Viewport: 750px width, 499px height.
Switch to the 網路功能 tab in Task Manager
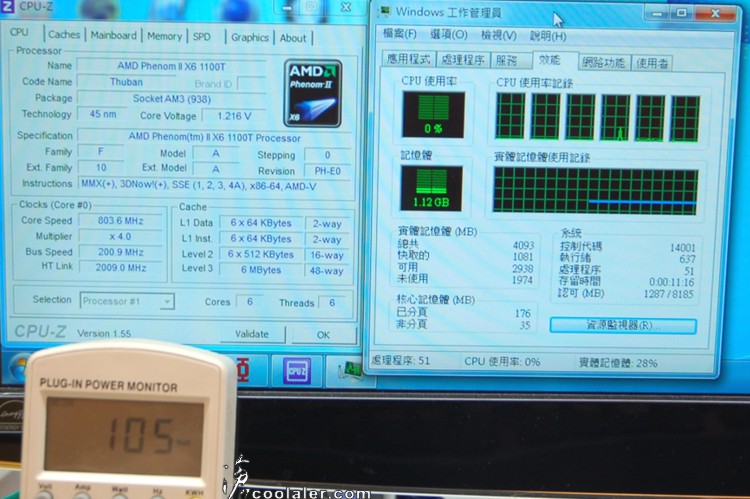coord(604,62)
